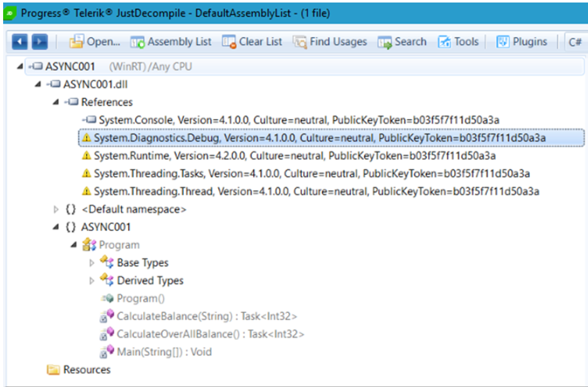Image resolution: width=588 pixels, height=387 pixels.
Task: Click the Resources folder icon
Action: click(54, 370)
